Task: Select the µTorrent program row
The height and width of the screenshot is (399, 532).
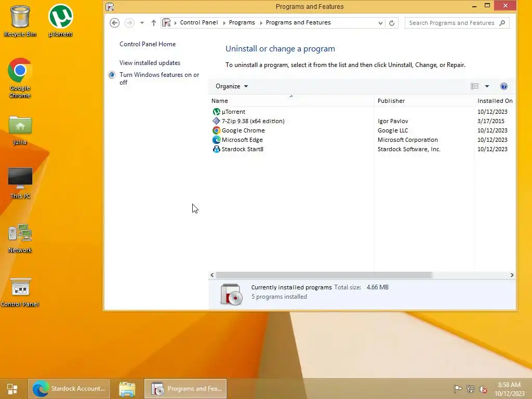Action: point(362,112)
